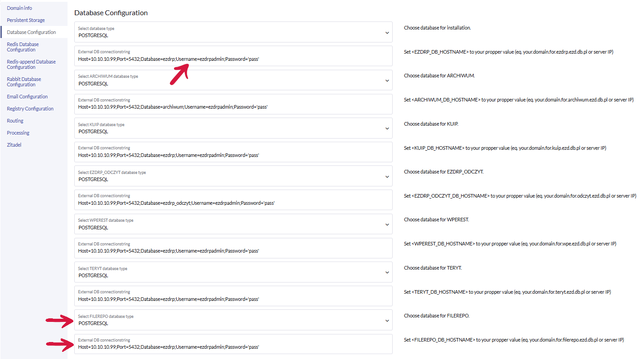This screenshot has width=644, height=359.
Task: Open the KUIP database type chevron
Action: click(387, 128)
